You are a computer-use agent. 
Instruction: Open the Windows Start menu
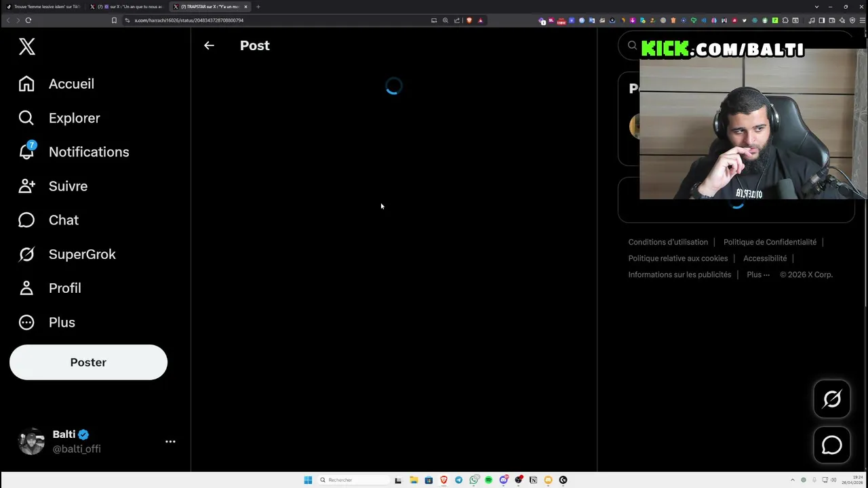pyautogui.click(x=308, y=480)
